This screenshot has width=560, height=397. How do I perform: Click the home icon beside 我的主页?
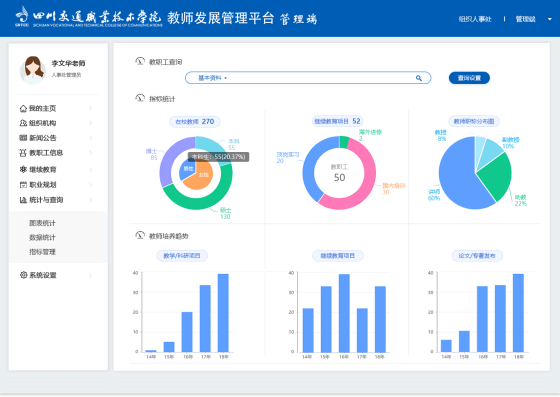[23, 108]
